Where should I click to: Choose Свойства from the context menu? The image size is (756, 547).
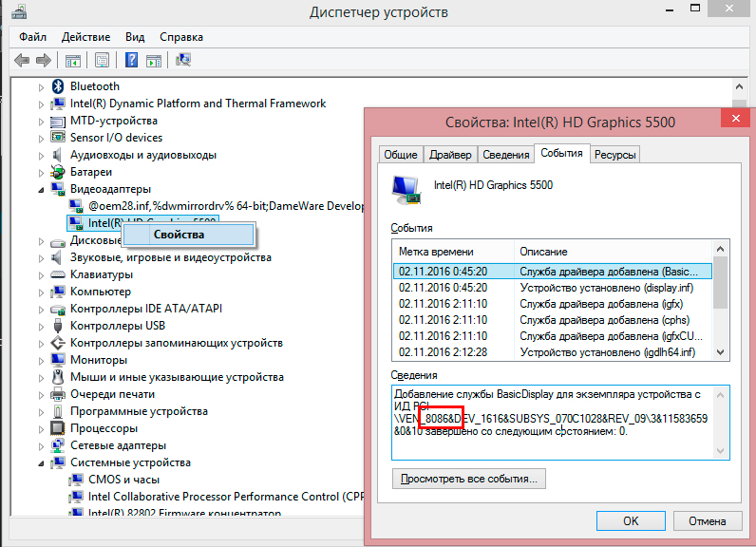[179, 235]
